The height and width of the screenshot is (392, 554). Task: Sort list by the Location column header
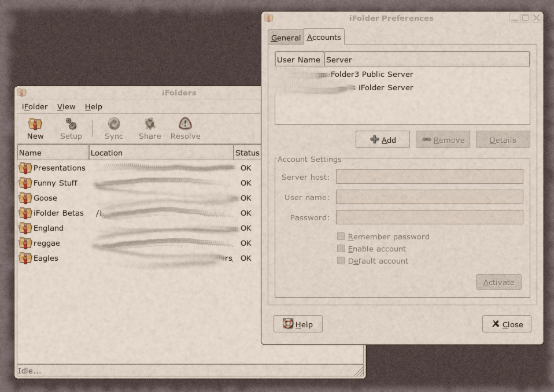[161, 153]
